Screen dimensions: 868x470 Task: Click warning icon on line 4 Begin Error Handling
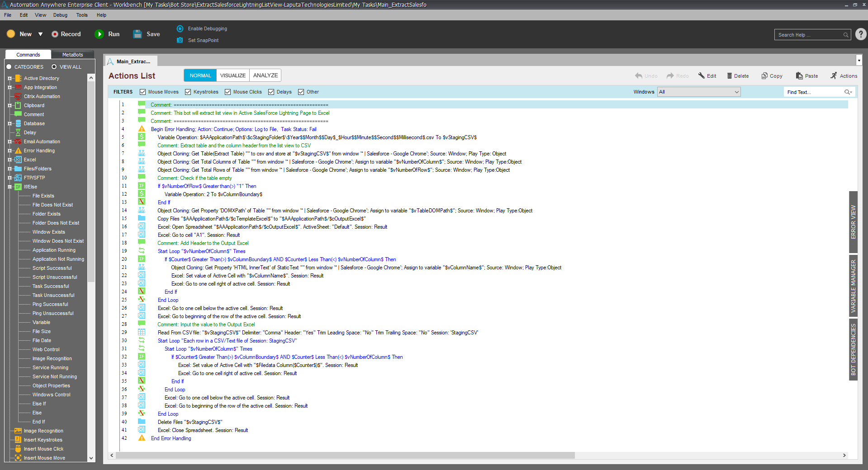tap(142, 129)
